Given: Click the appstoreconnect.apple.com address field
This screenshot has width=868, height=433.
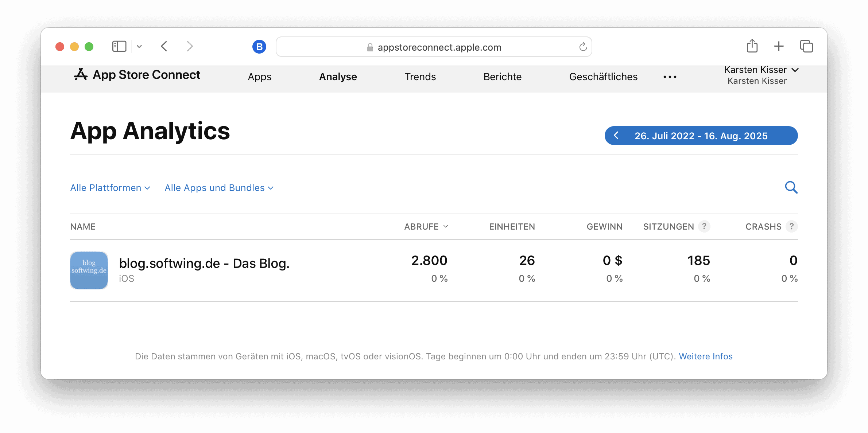Looking at the screenshot, I should click(434, 47).
